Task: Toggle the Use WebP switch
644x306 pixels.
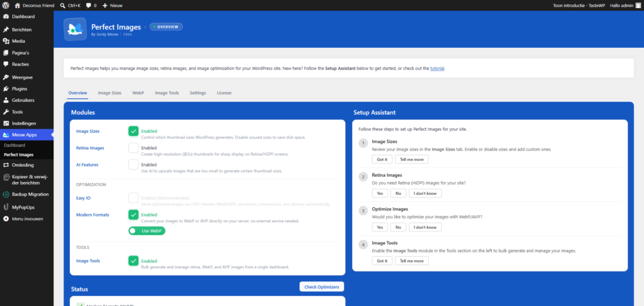Action: pyautogui.click(x=147, y=231)
